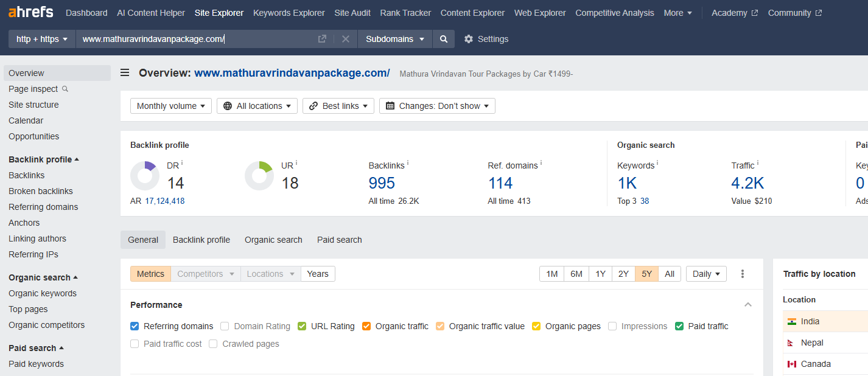
Task: Expand the Subdomains mode dropdown
Action: [x=395, y=39]
